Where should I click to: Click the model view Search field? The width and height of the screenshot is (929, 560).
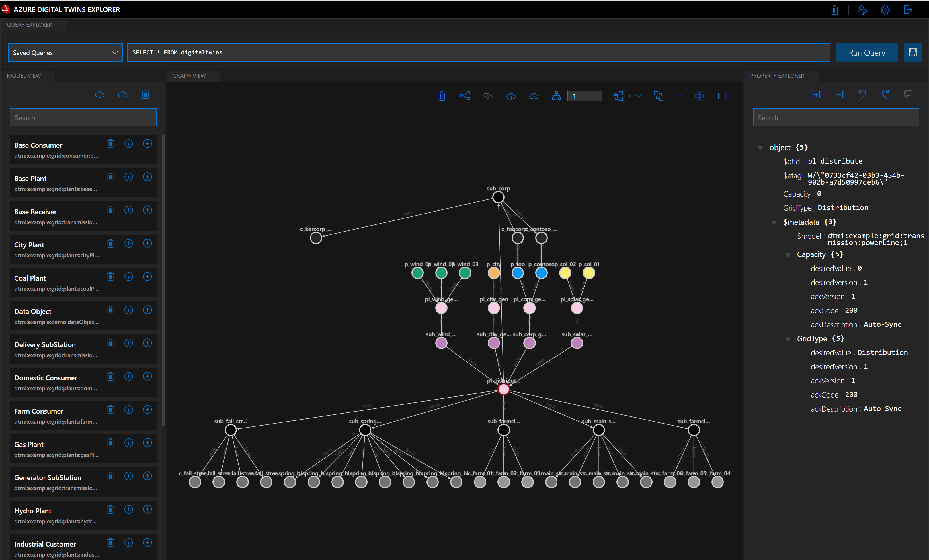click(83, 118)
